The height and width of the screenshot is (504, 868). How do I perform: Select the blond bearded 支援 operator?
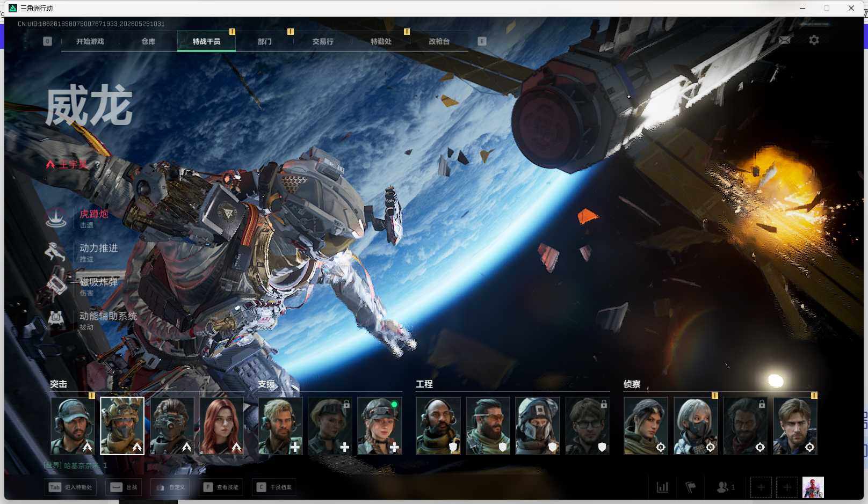[280, 426]
